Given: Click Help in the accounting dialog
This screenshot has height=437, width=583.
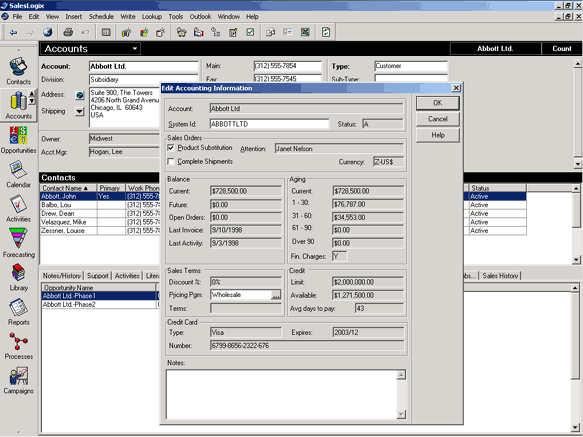Looking at the screenshot, I should (438, 135).
